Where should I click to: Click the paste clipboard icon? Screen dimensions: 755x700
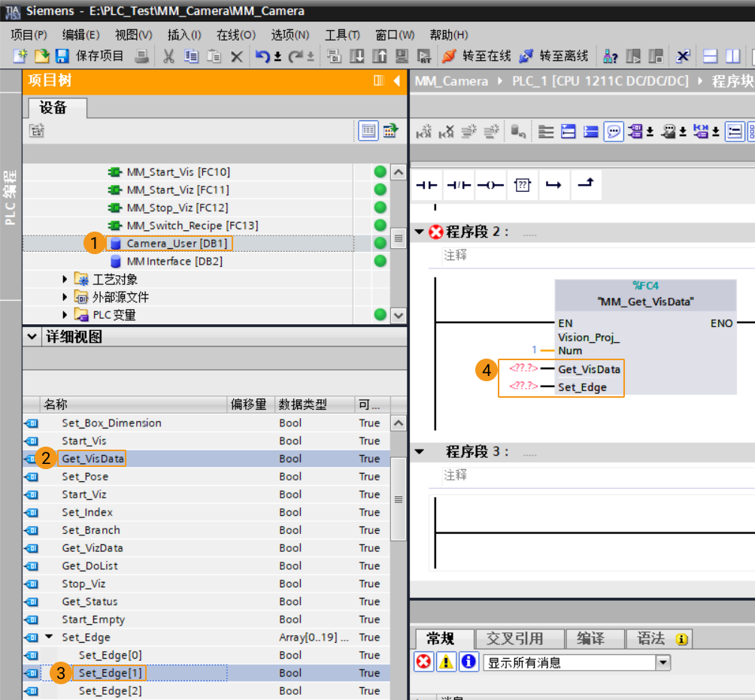(x=214, y=56)
